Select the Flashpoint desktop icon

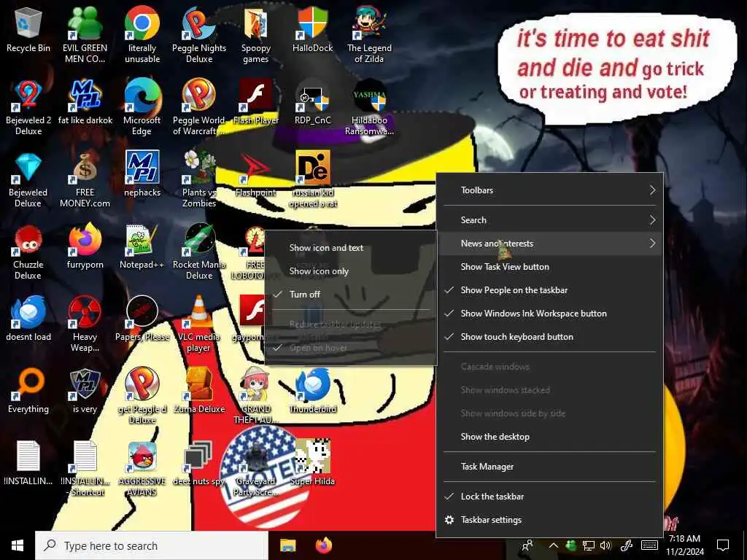256,174
